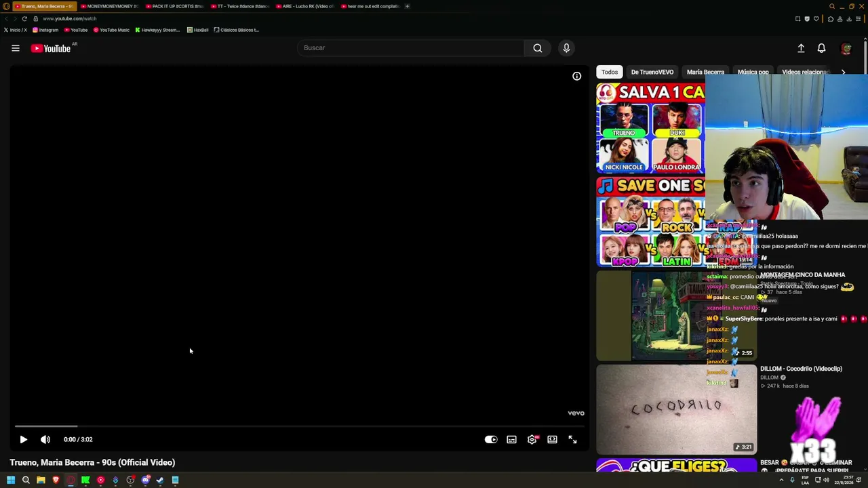Toggle autoplay switch in player

pos(491,439)
